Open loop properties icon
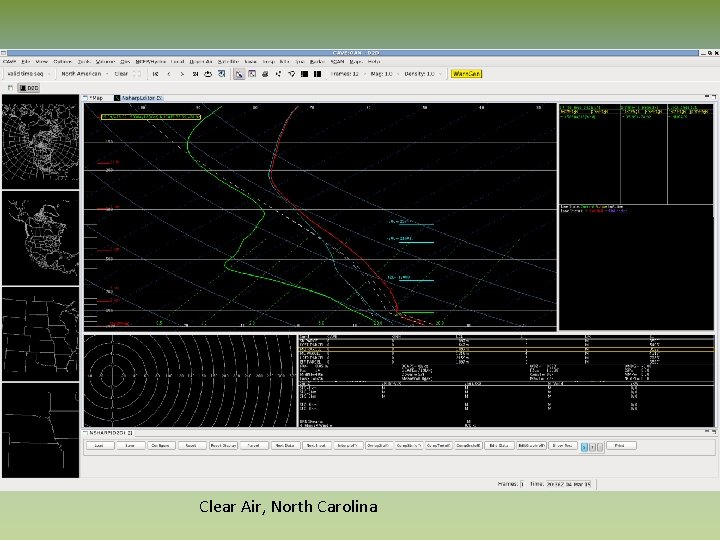 222,74
